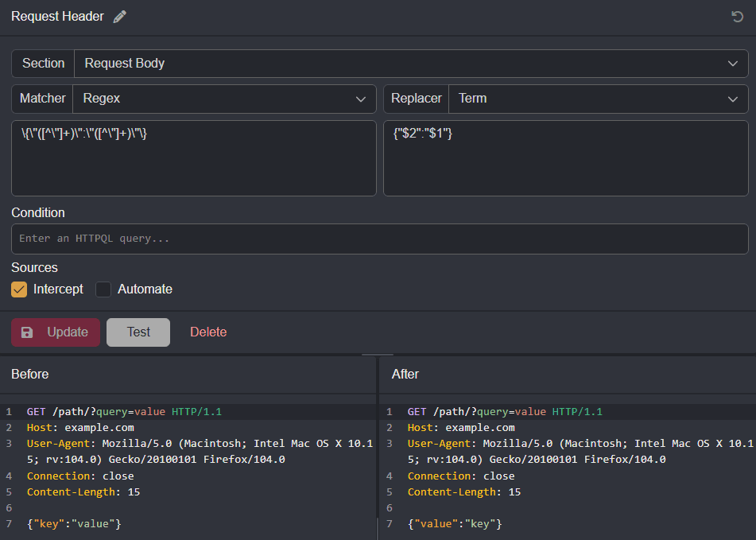
Task: Click the pencil icon to rename rule
Action: [120, 17]
